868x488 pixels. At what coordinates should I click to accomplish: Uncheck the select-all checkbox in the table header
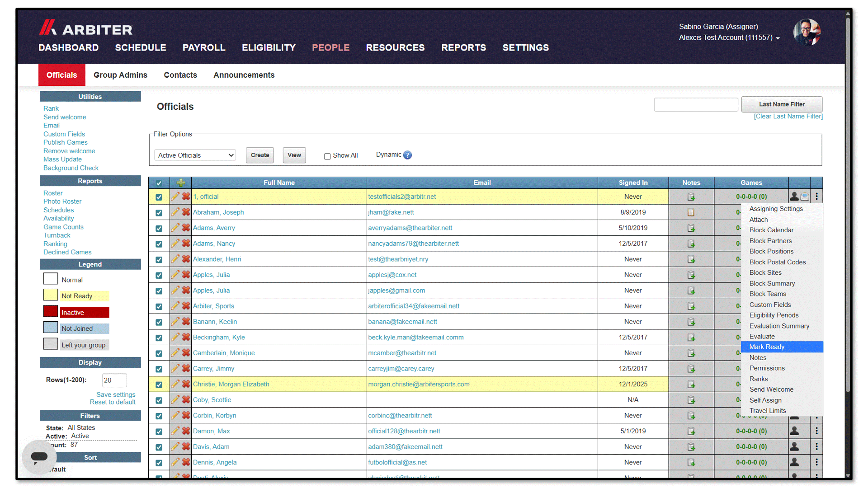pyautogui.click(x=159, y=183)
